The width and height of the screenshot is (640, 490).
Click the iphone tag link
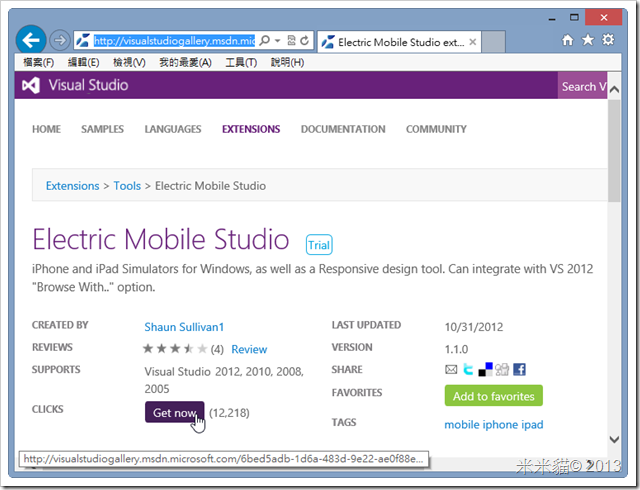[x=500, y=425]
